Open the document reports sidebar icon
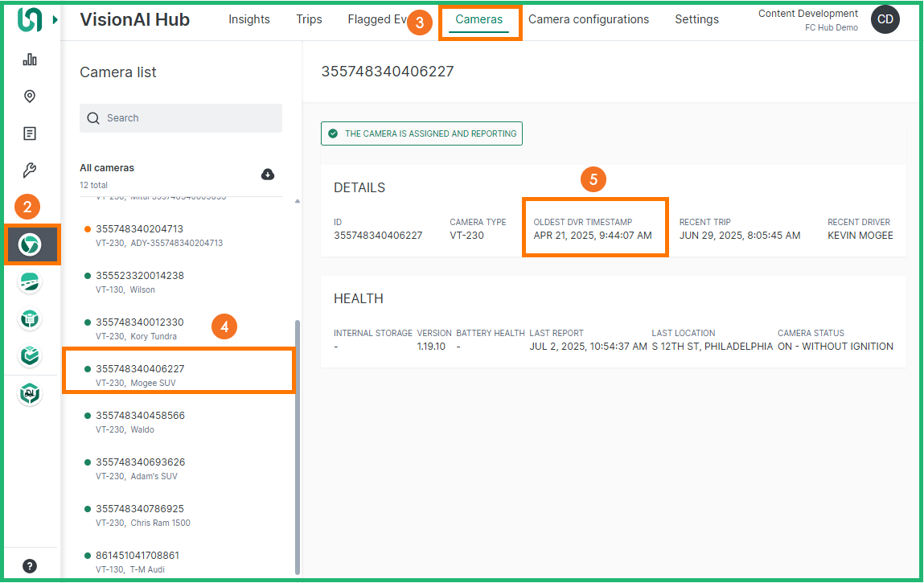924x583 pixels. (30, 133)
